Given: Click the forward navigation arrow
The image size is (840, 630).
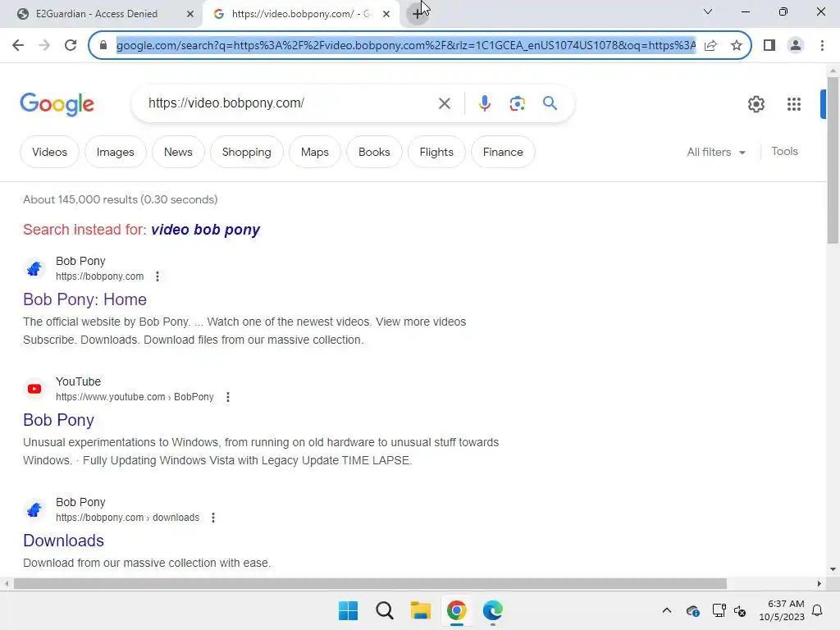Looking at the screenshot, I should (x=44, y=46).
